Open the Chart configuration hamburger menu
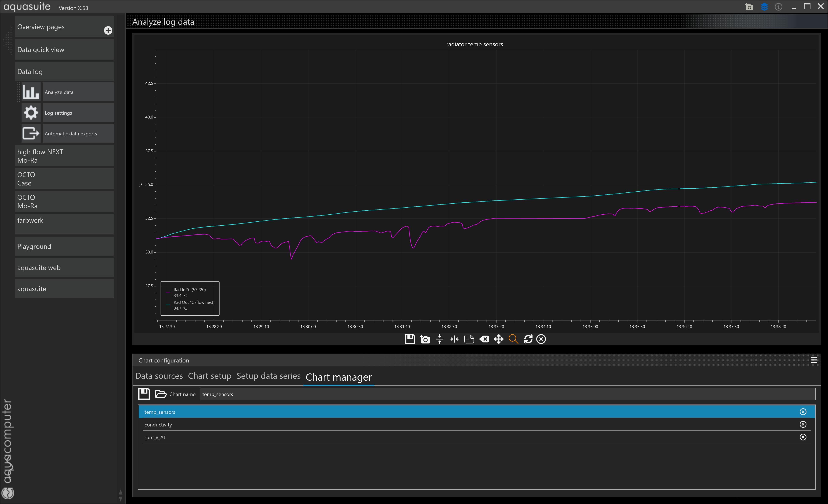This screenshot has width=828, height=504. [814, 360]
